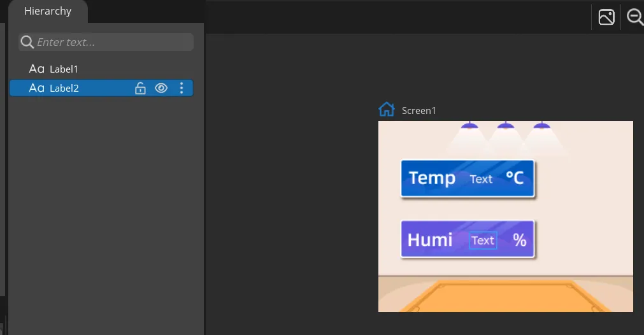Viewport: 644px width, 335px height.
Task: Hide Label2 using the eye icon
Action: pyautogui.click(x=161, y=89)
